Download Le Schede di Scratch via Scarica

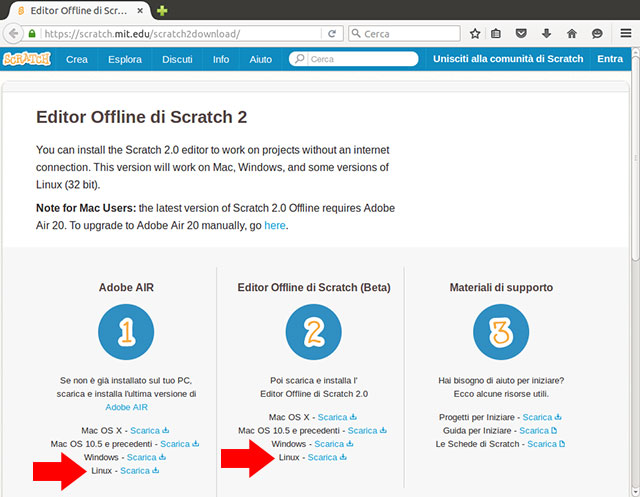(x=546, y=444)
